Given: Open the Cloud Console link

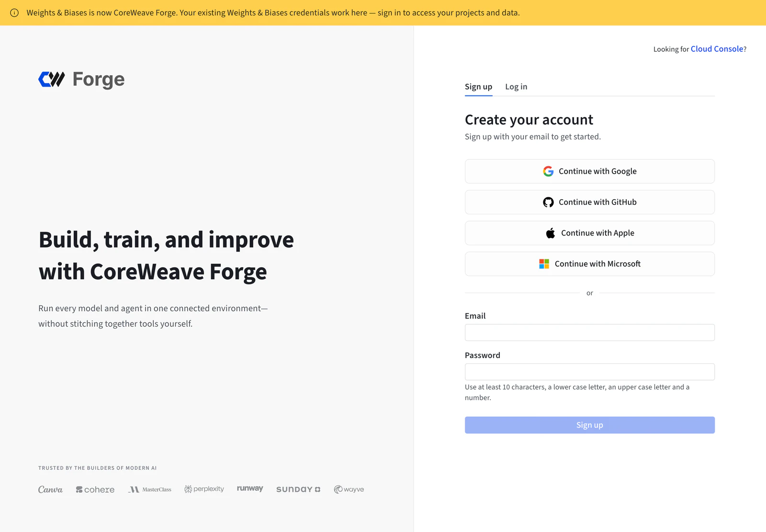Looking at the screenshot, I should tap(717, 49).
